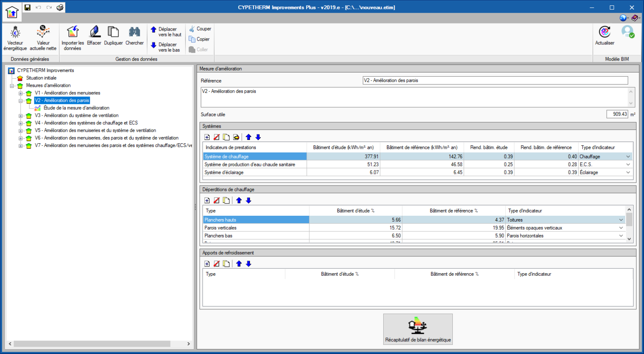Open Chauffage type d'indicateur dropdown
This screenshot has height=354, width=644.
tap(628, 157)
